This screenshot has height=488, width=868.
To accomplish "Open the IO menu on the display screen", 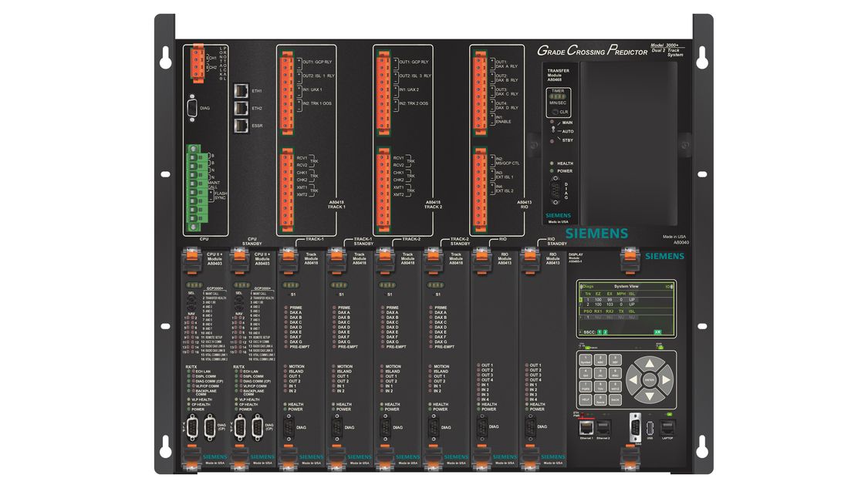I will tap(669, 287).
